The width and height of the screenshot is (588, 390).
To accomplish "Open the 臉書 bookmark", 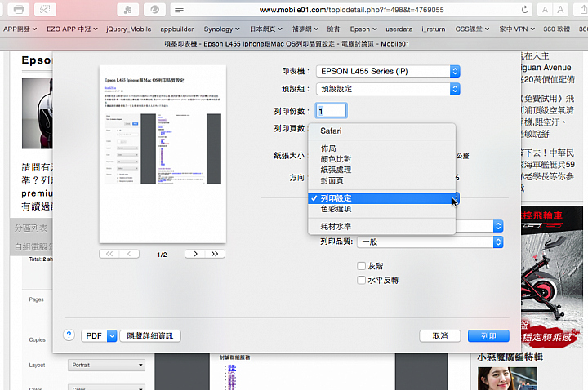I will pos(333,29).
